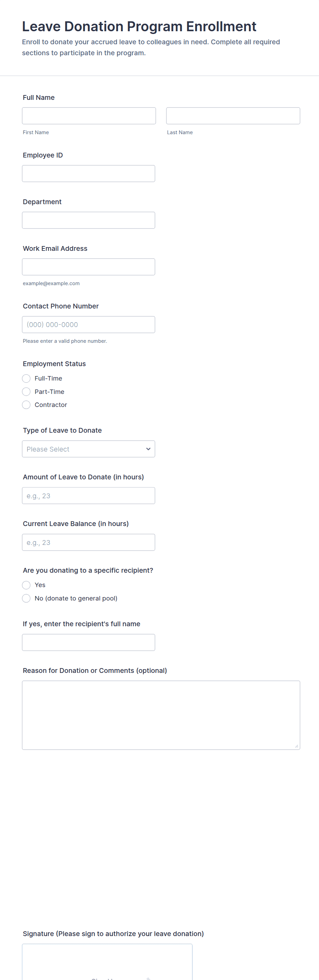Focus the Current Leave Balance field

pos(88,542)
